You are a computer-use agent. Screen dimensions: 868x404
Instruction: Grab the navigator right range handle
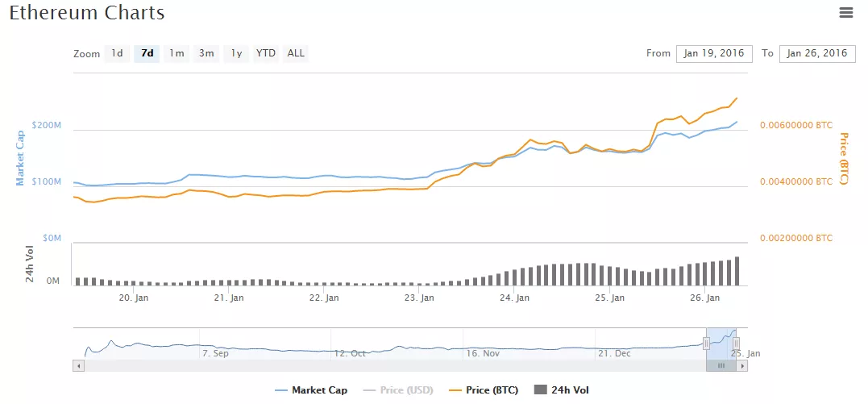tap(736, 344)
